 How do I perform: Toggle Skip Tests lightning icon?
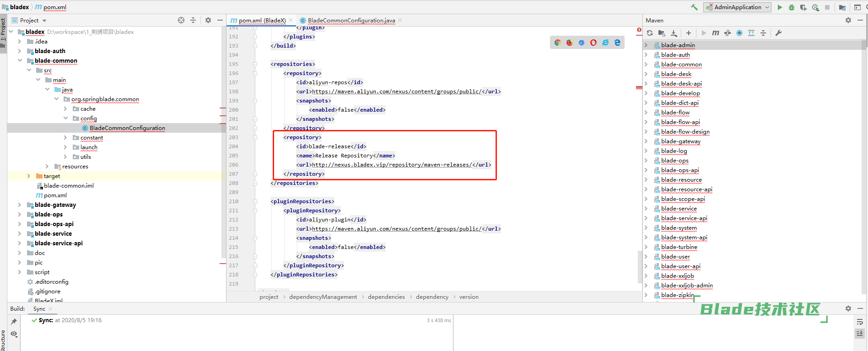(x=739, y=33)
